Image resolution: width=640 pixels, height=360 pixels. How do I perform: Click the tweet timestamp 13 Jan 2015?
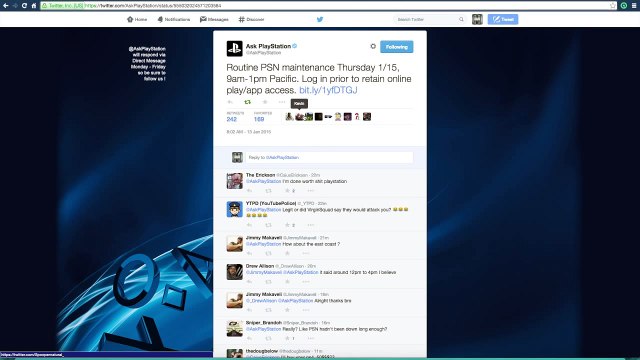[x=249, y=132]
